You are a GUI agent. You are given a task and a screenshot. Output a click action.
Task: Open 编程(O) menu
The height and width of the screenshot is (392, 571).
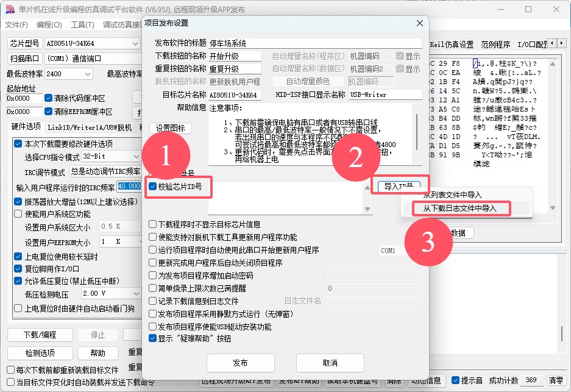[49, 25]
